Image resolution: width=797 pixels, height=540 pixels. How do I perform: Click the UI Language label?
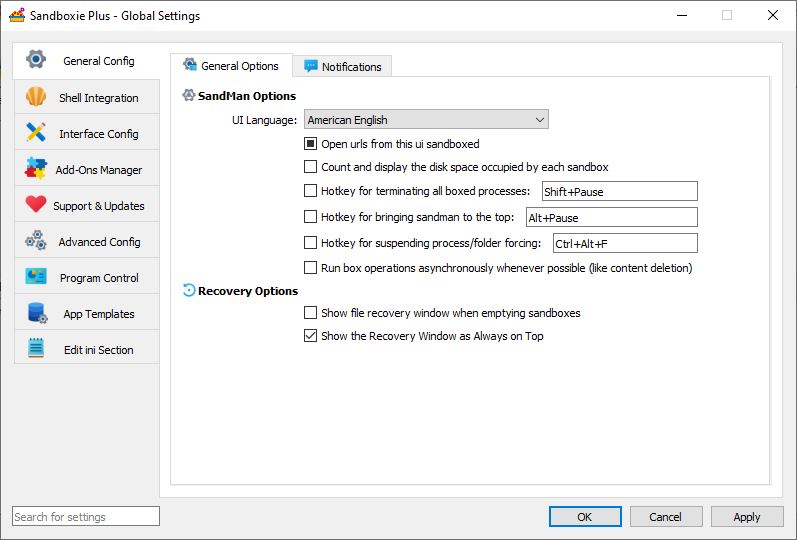[264, 120]
